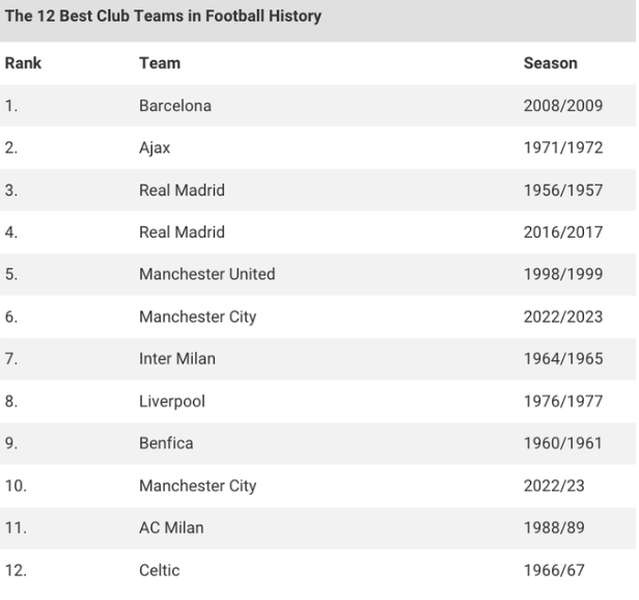
Task: Click the table title heading text
Action: click(163, 16)
